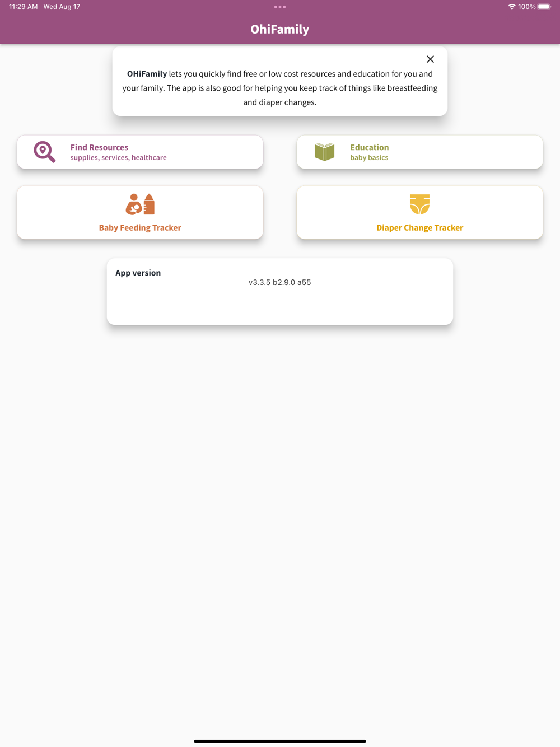Tap 'supplies, services, healthcare' subtitle
Screen dimensions: 560x747
tap(118, 158)
